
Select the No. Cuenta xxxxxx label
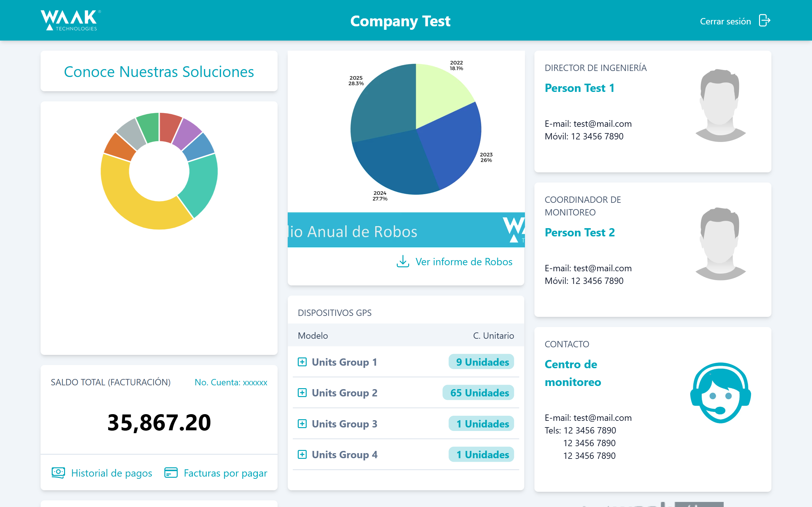[x=231, y=382]
